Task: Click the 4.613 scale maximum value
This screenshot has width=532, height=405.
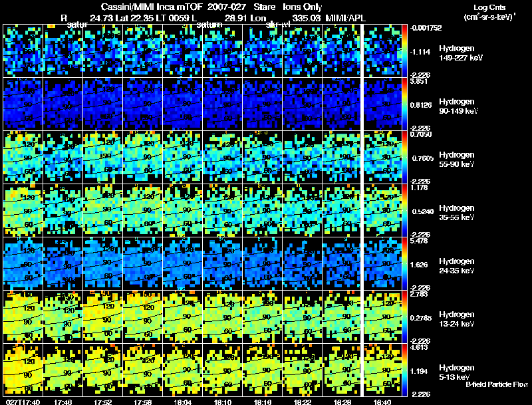Action: 419,348
